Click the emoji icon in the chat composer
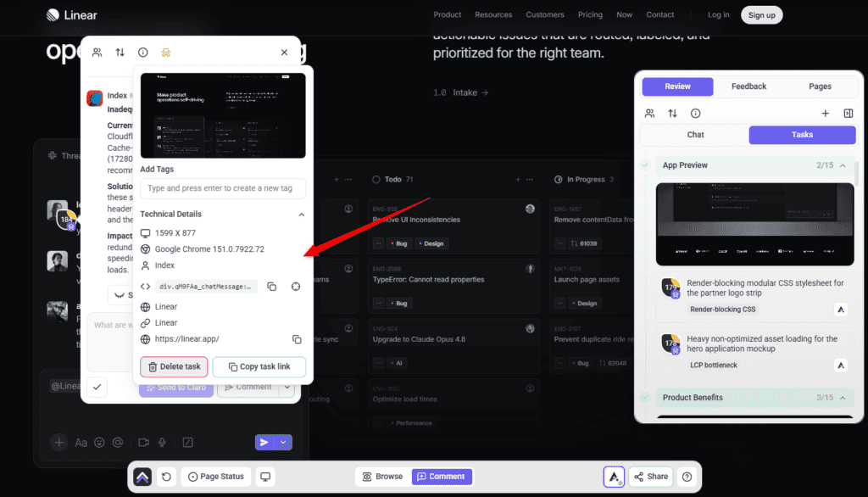 coord(99,443)
